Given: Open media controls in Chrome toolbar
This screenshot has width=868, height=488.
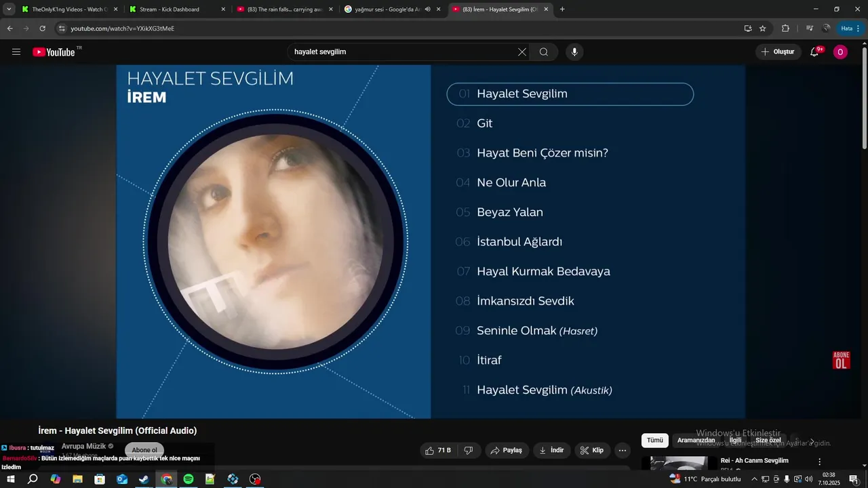Looking at the screenshot, I should (x=809, y=28).
